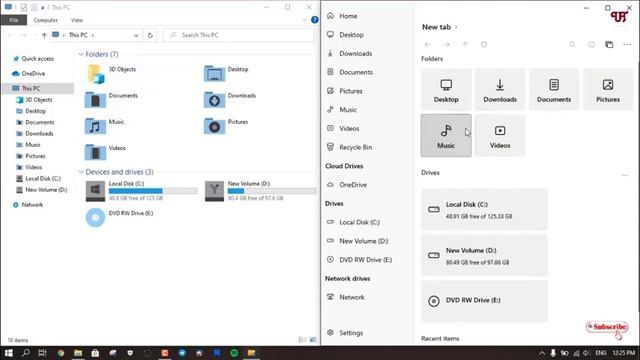Click the Downloads folder tile
This screenshot has height=360, width=640.
(500, 90)
